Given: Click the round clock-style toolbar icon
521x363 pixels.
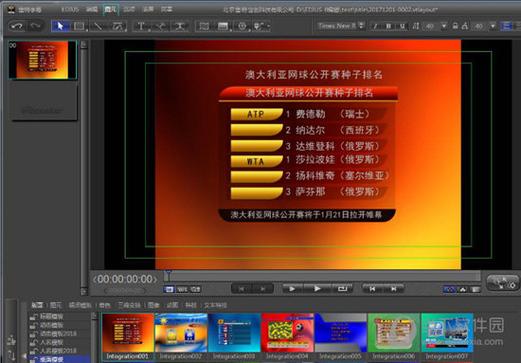Looking at the screenshot, I should [242, 26].
